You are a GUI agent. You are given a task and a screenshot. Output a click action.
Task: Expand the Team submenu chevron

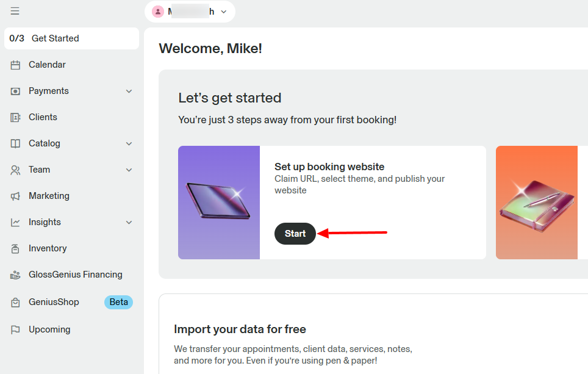pyautogui.click(x=129, y=170)
